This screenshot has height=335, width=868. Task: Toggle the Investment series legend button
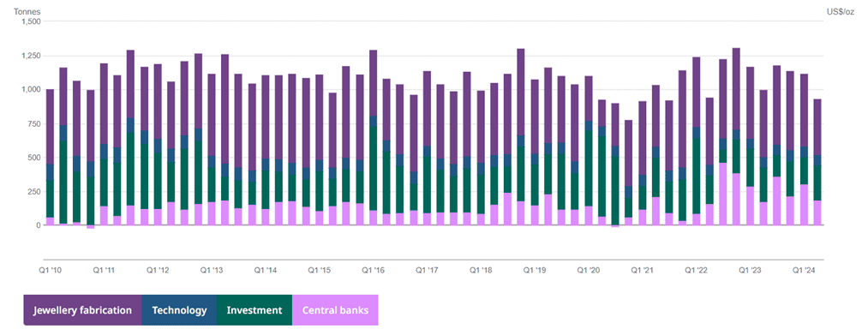coord(254,310)
